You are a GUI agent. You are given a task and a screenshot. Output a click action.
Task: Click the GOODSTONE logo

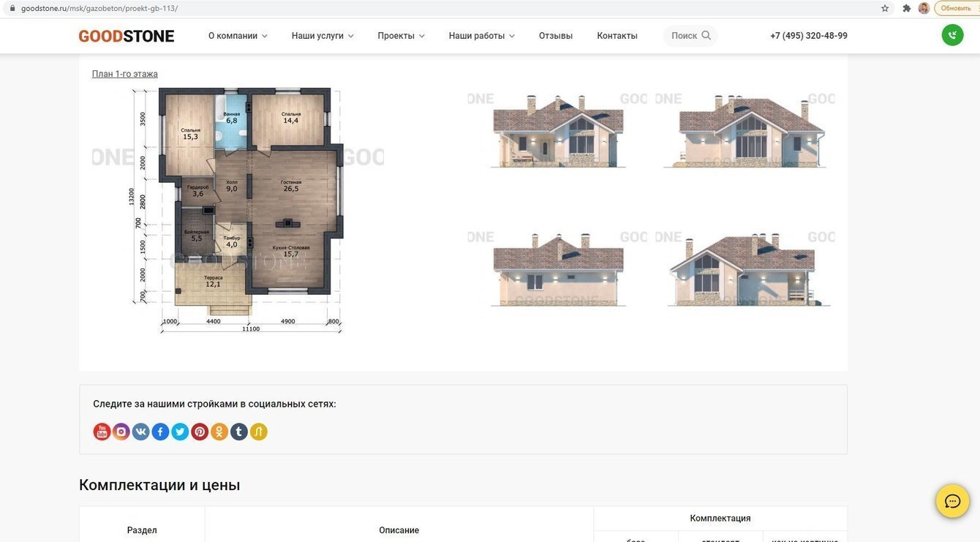tap(127, 36)
